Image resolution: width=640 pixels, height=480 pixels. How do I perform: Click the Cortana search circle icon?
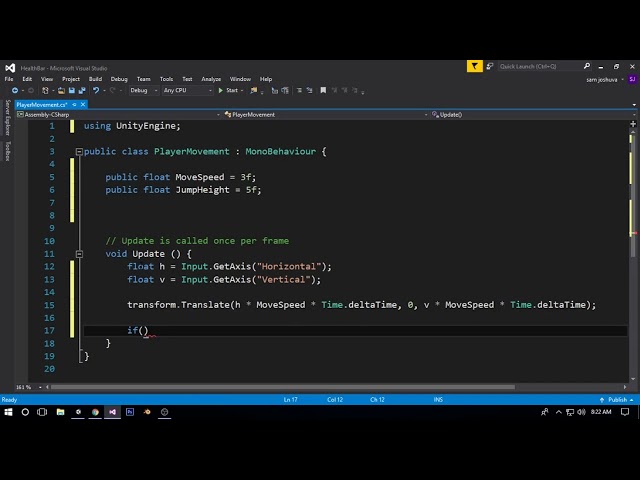click(25, 412)
